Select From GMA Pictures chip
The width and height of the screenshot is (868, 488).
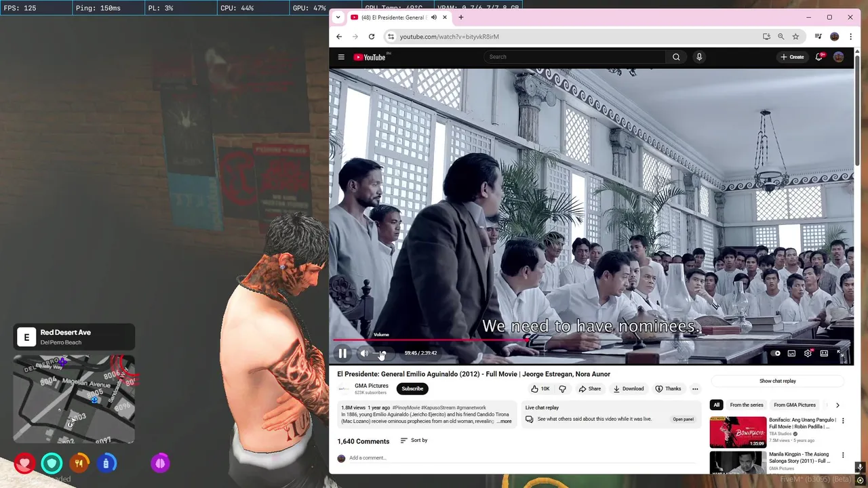[x=795, y=405]
